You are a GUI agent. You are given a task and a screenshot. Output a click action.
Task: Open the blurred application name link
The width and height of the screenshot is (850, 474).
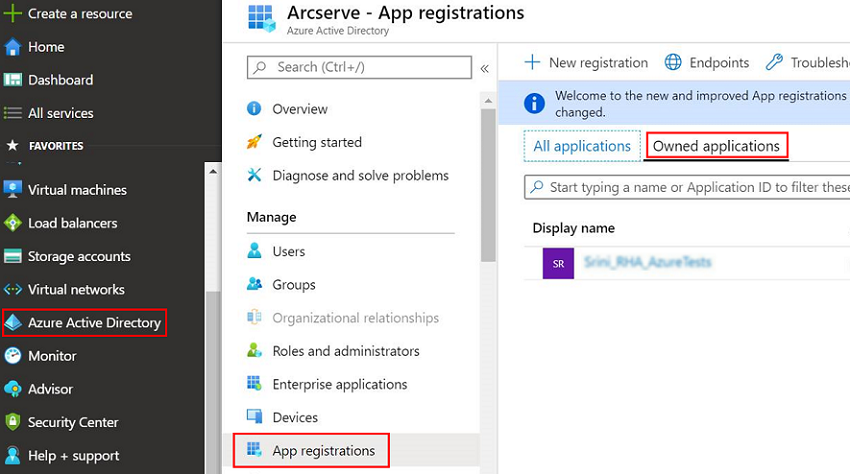point(647,262)
